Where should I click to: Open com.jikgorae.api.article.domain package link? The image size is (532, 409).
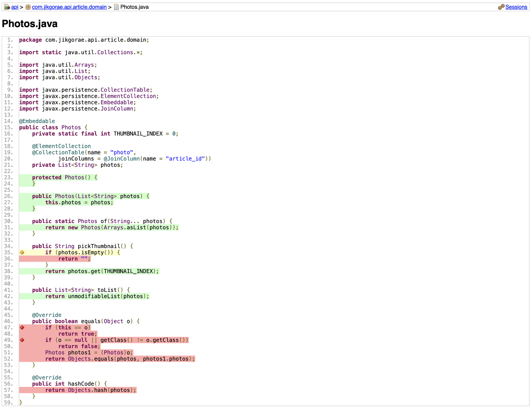pos(69,7)
